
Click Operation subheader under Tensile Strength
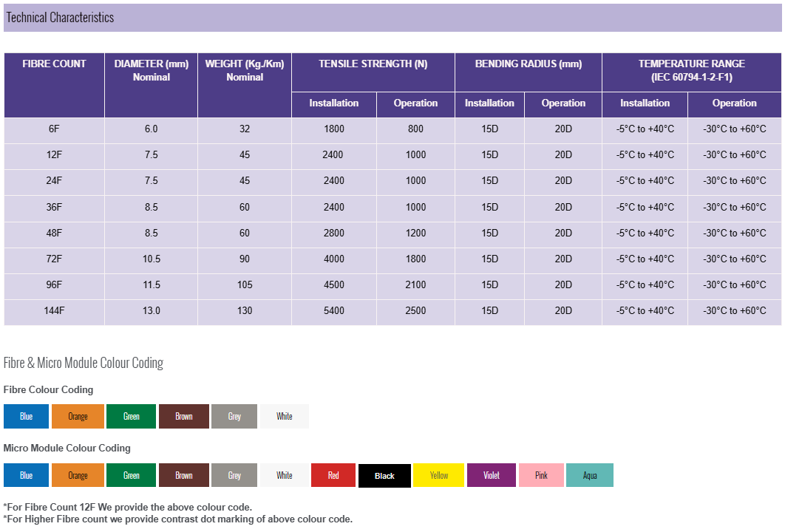click(415, 105)
